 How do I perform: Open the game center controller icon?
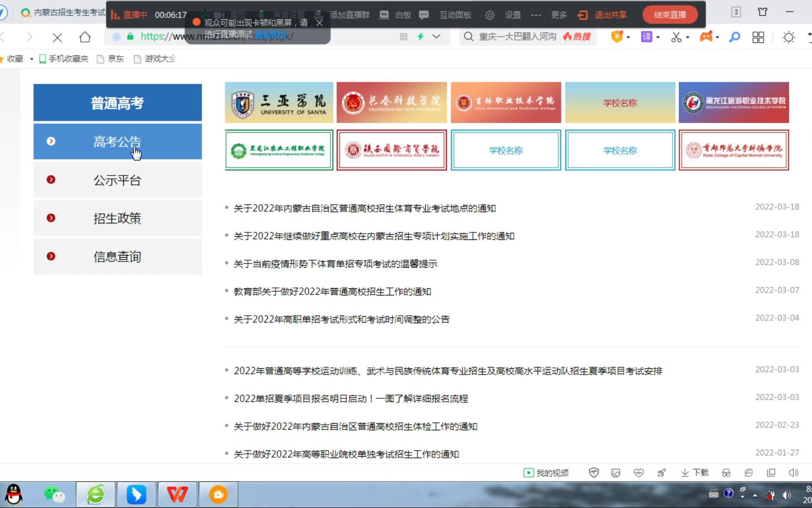707,37
